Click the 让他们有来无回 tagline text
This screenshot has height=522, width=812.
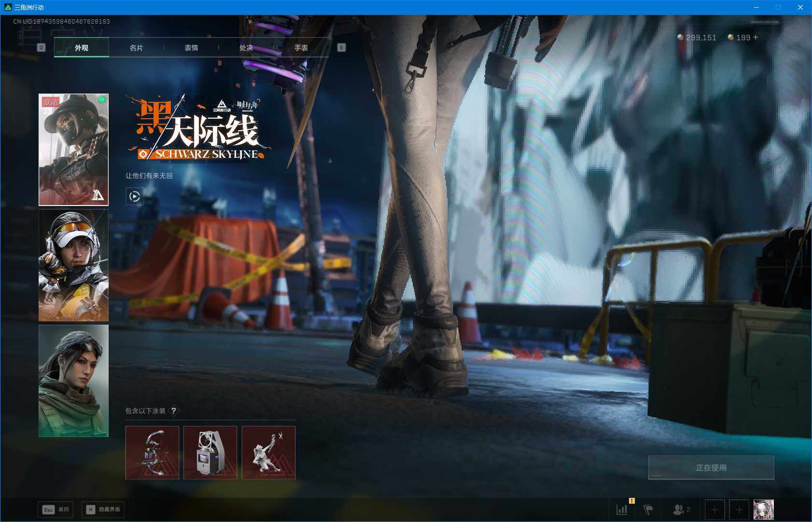(149, 176)
